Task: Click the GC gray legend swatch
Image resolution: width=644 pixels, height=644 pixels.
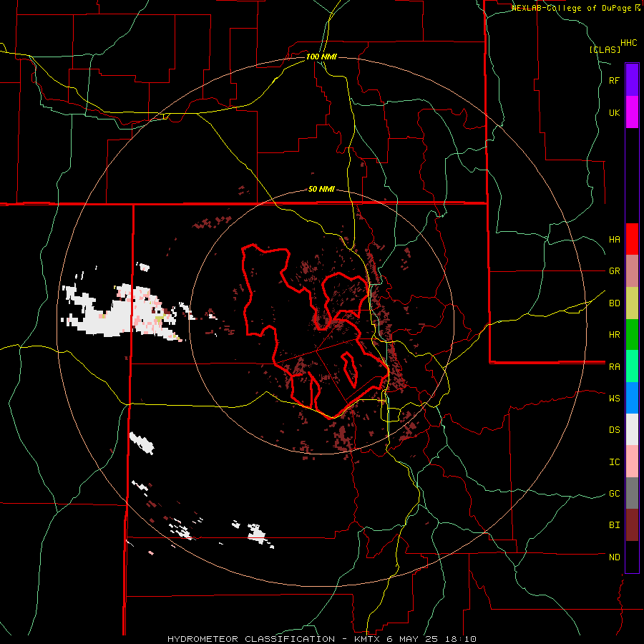Action: coord(632,493)
